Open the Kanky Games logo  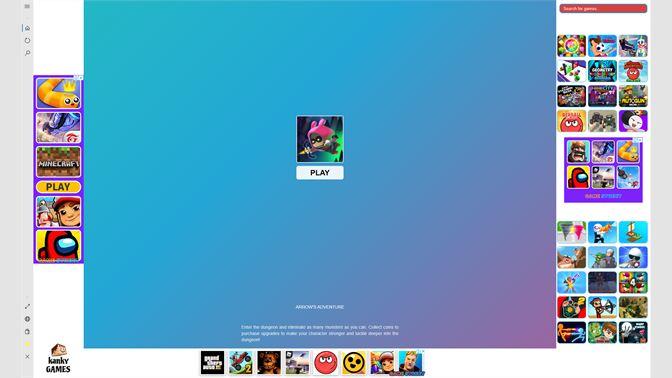58,358
